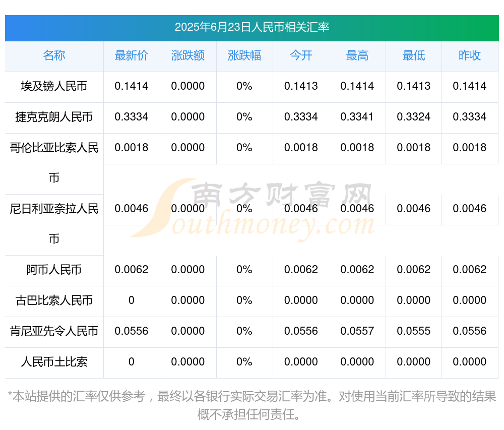The image size is (504, 430).
Task: Click 埃及镑 opening price 0.1413
Action: click(301, 86)
